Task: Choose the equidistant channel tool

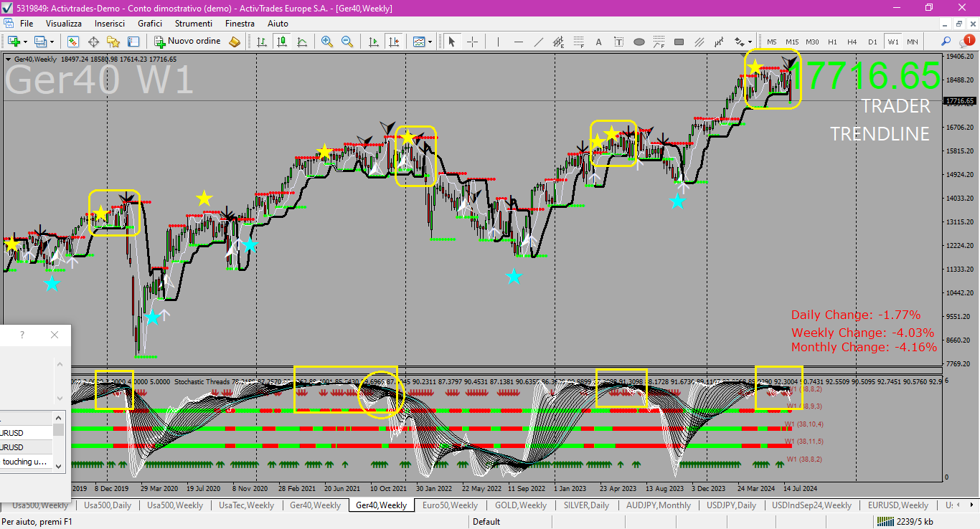Action: pyautogui.click(x=559, y=42)
